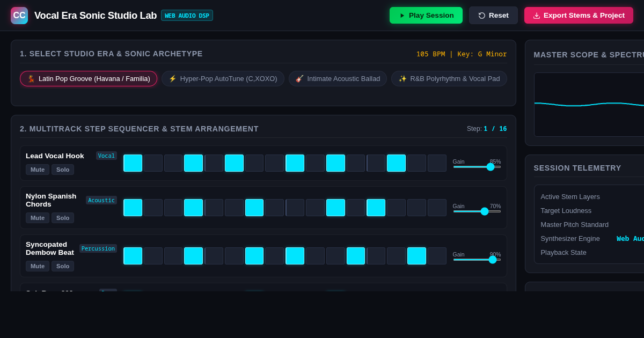
Task: Toggle step 4 of Nylon Spanish Chords
Action: click(x=194, y=208)
